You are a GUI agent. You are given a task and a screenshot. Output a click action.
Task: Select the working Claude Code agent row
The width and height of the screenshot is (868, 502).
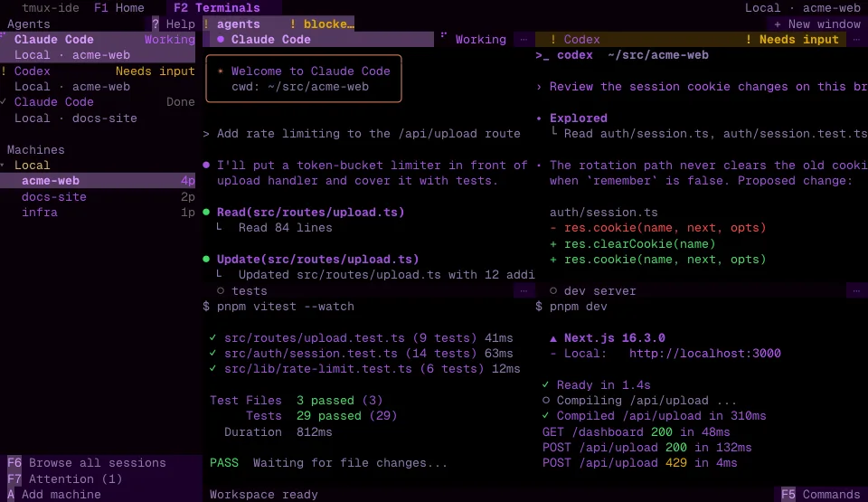tap(98, 47)
